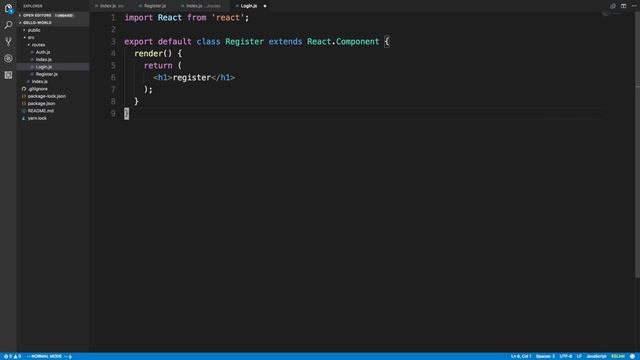The image size is (640, 360).
Task: Click the register text inside h1 tag
Action: (192, 78)
